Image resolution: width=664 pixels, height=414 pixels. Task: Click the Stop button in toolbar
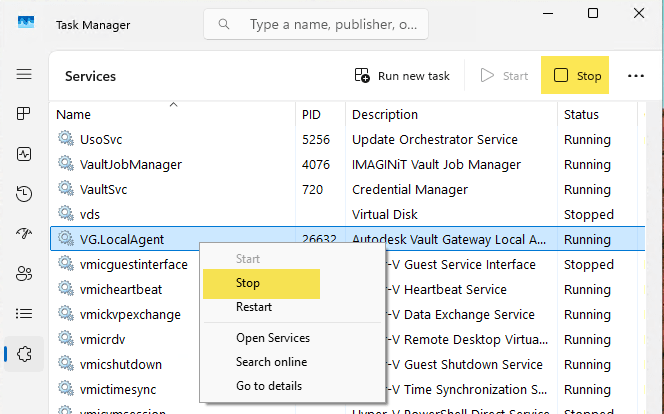pyautogui.click(x=575, y=75)
